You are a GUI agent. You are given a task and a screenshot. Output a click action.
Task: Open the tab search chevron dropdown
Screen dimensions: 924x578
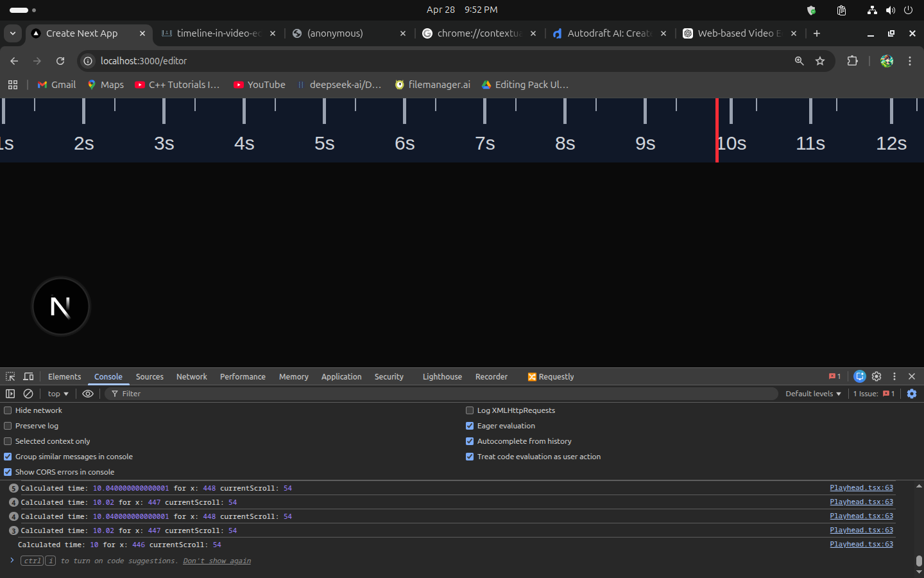13,33
